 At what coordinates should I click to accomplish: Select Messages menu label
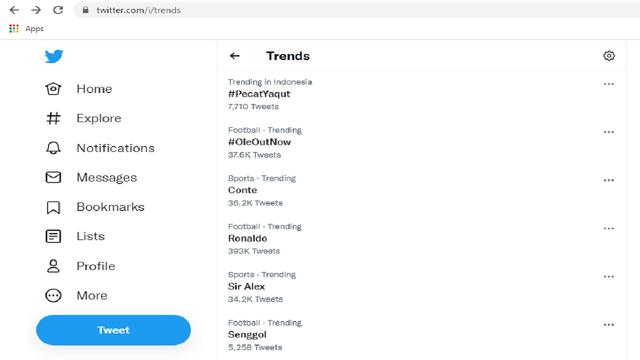107,178
